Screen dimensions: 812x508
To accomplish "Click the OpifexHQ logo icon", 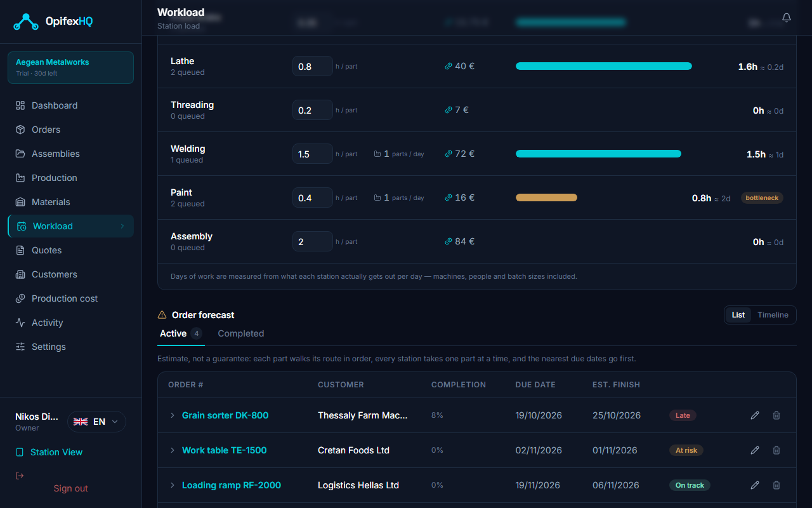I will pos(26,22).
